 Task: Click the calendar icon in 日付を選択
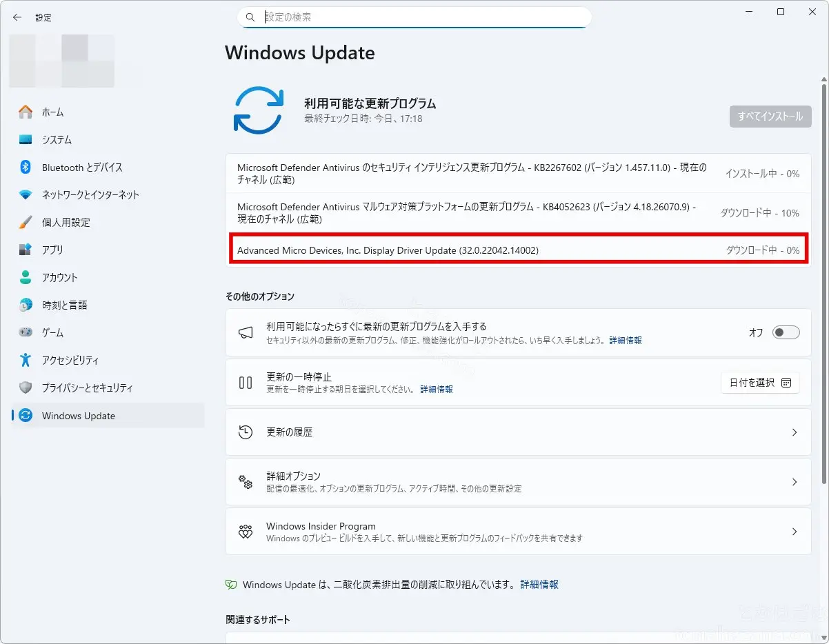click(x=786, y=383)
